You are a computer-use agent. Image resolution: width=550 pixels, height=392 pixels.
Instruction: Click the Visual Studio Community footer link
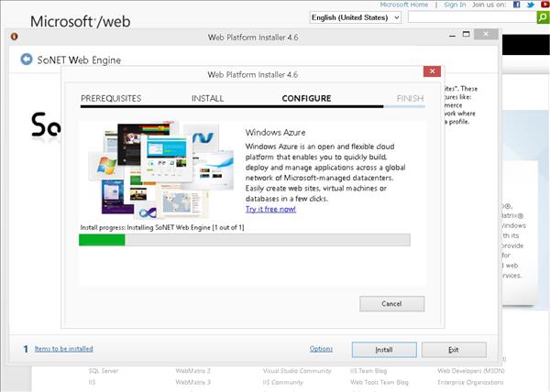[x=297, y=371]
